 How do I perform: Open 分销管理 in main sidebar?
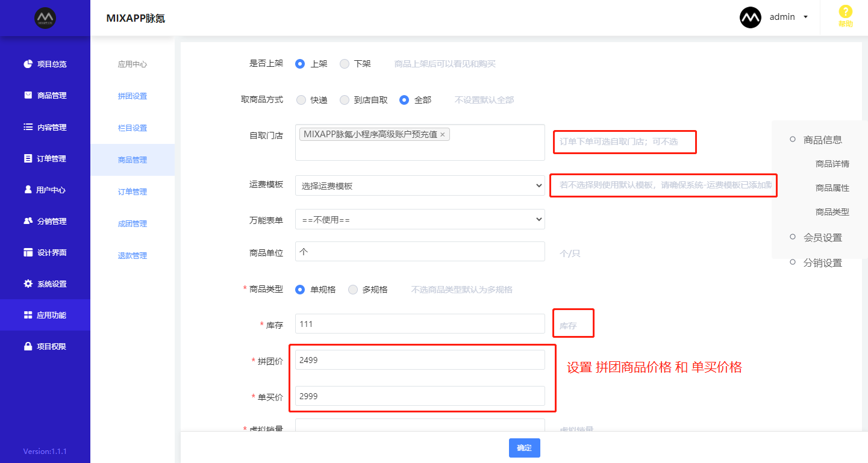[45, 221]
